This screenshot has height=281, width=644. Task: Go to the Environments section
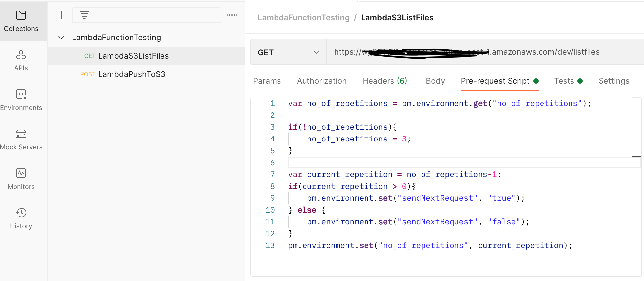point(21,100)
